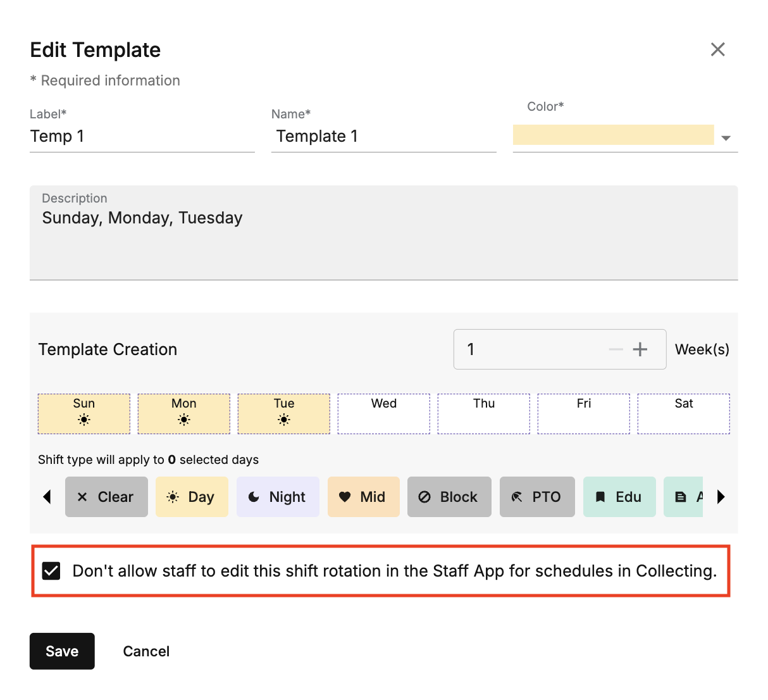Screen dimensions: 768x700
Task: Apply the Block shift type
Action: tap(449, 497)
